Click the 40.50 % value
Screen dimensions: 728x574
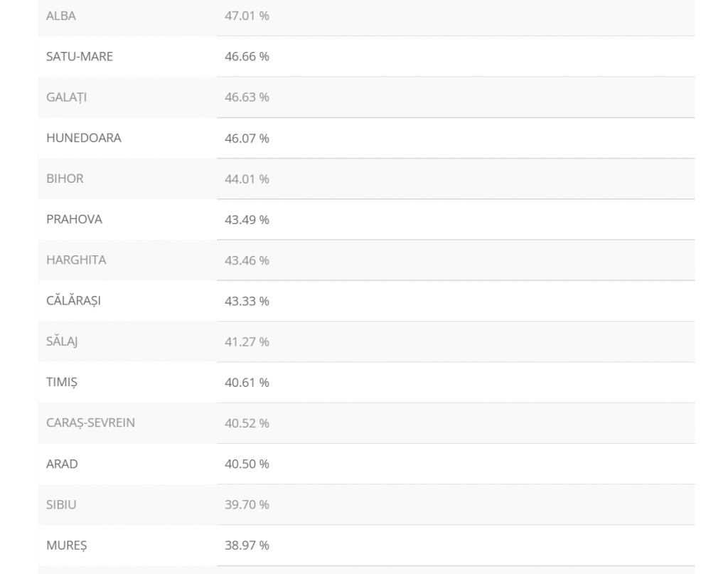247,464
